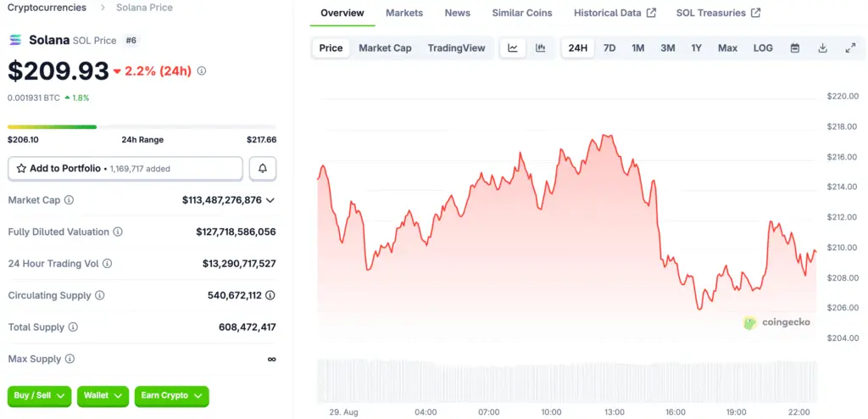
Task: Open the calendar date picker icon
Action: tap(794, 48)
